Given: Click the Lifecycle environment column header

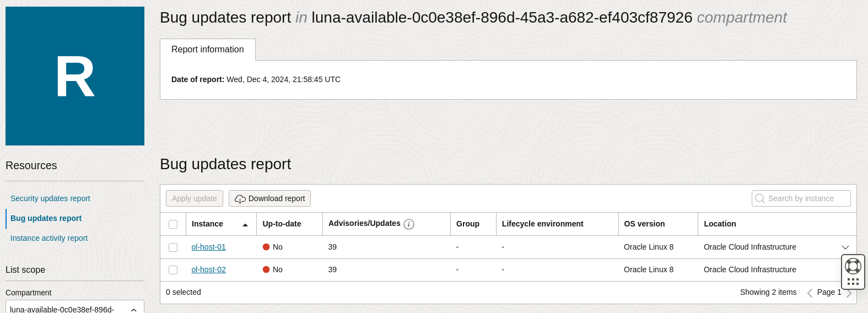Looking at the screenshot, I should pyautogui.click(x=542, y=224).
